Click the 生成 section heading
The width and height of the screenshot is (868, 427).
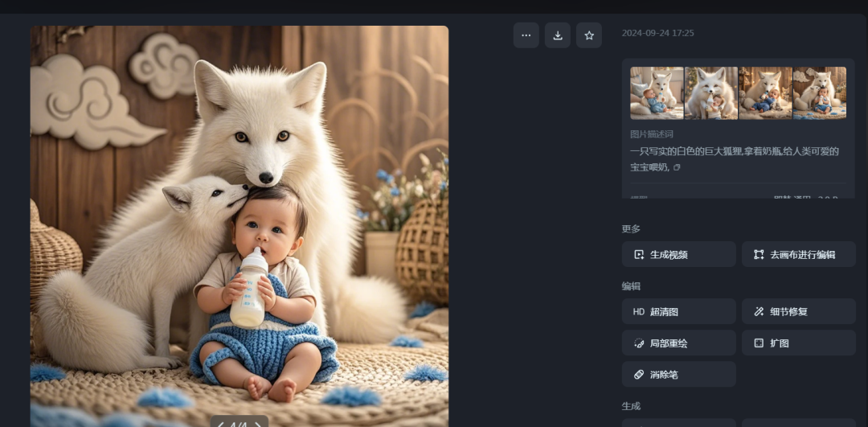(x=631, y=406)
